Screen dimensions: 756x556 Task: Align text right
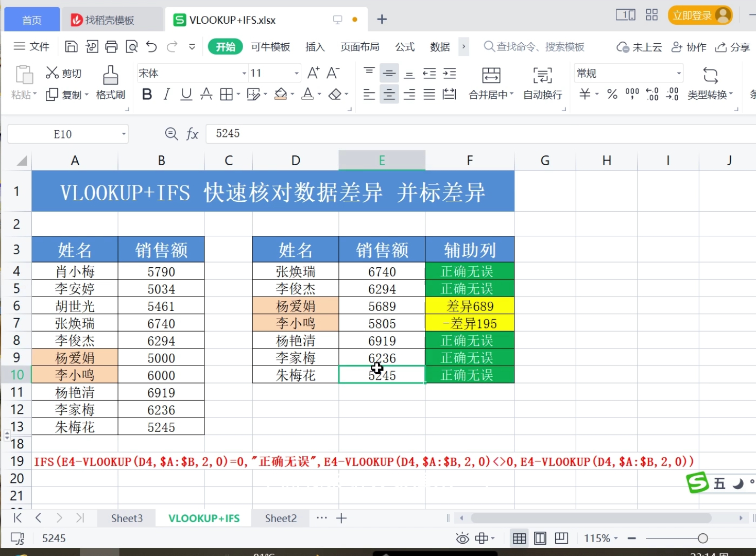click(409, 94)
